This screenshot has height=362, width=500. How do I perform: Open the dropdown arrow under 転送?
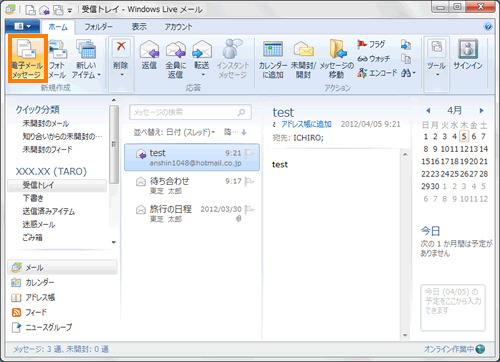[203, 75]
